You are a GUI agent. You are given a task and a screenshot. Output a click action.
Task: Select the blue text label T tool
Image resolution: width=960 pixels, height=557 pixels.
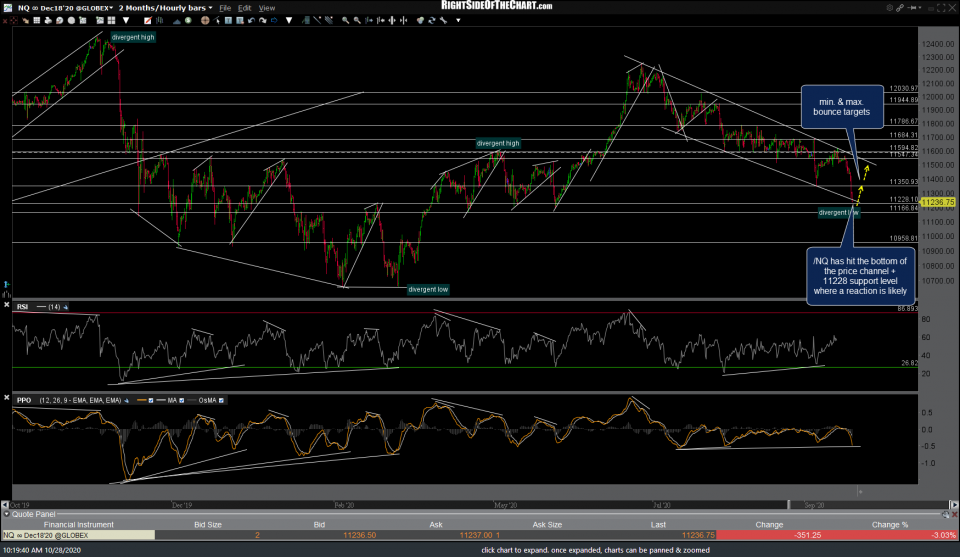[x=228, y=20]
